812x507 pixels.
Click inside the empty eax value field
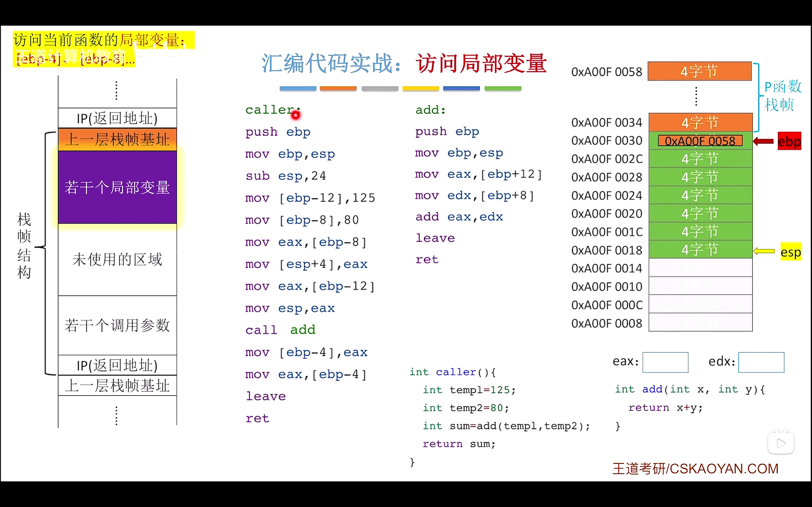pos(665,362)
